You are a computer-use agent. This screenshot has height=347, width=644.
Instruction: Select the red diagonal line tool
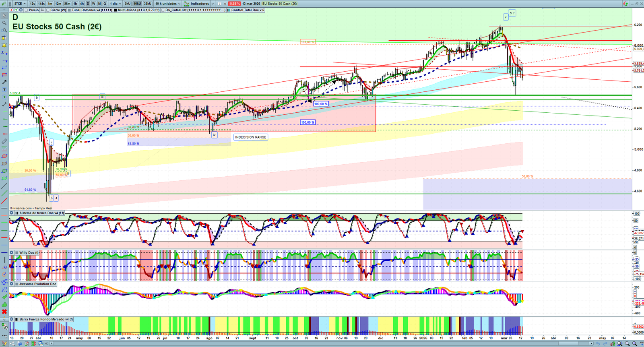point(4,200)
